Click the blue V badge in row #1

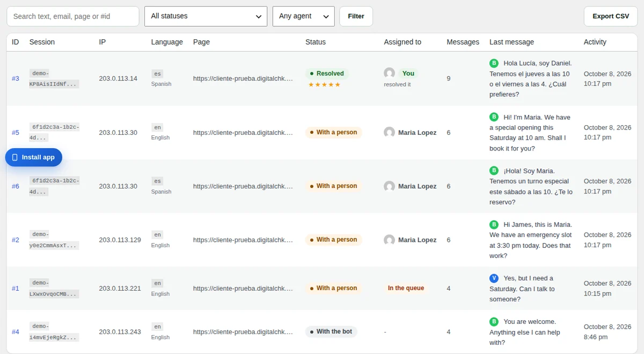click(494, 278)
